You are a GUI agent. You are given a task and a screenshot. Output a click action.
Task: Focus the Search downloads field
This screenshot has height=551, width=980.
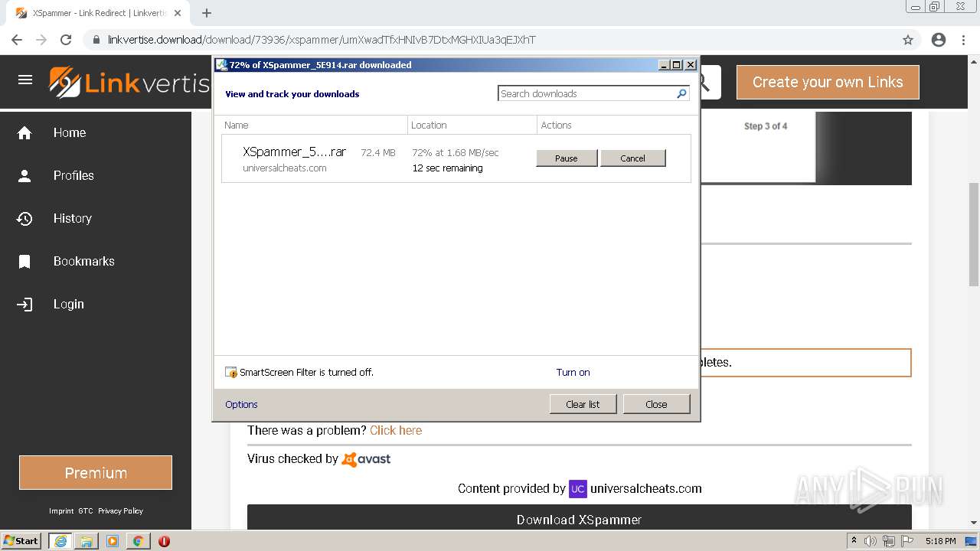click(x=586, y=93)
